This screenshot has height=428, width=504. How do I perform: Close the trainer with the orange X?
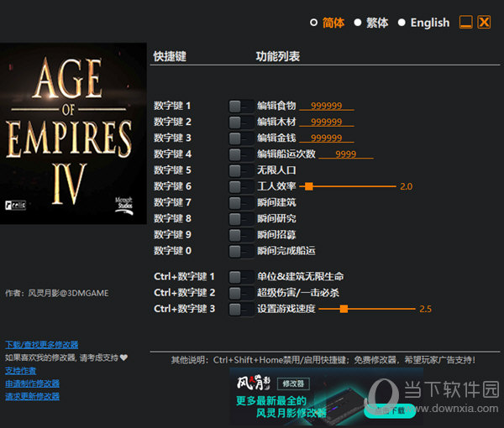click(484, 22)
